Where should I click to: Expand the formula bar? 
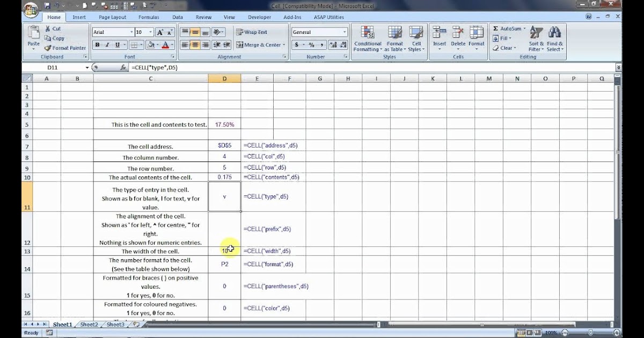(x=618, y=68)
